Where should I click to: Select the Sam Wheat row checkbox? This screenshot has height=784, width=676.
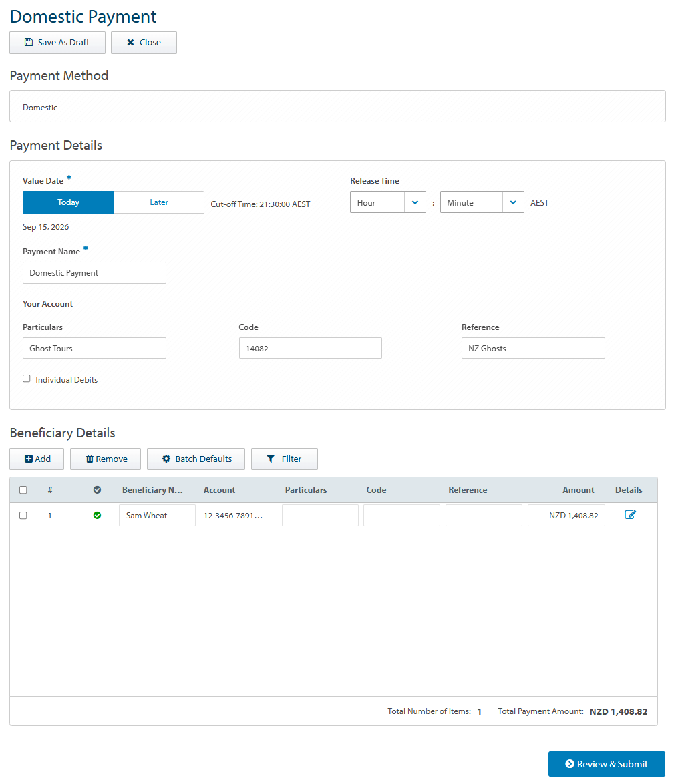point(23,516)
